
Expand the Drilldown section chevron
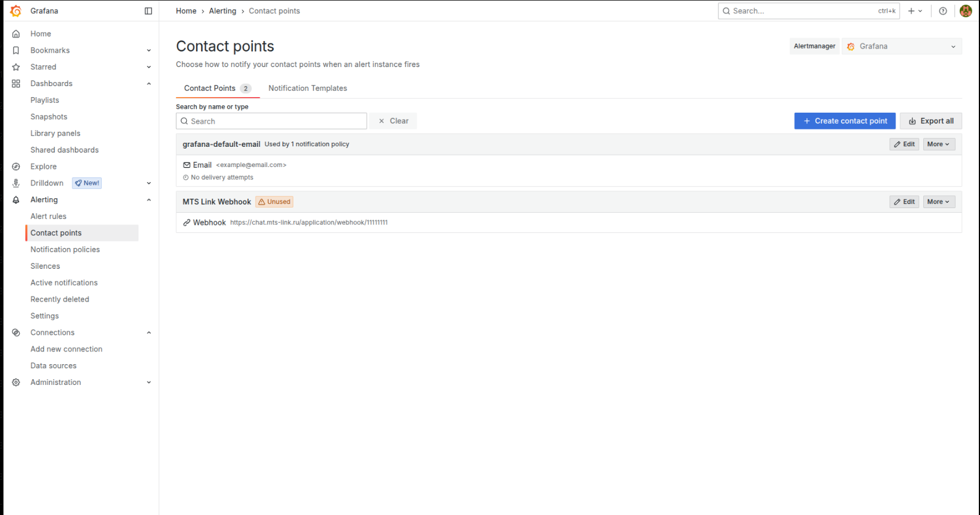pos(149,183)
